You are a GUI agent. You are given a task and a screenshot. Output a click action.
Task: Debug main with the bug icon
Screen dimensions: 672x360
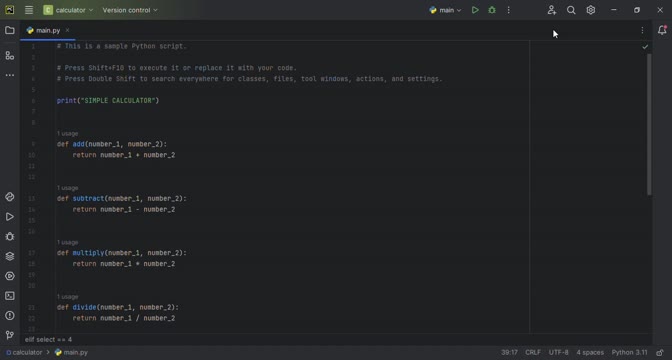pyautogui.click(x=492, y=10)
